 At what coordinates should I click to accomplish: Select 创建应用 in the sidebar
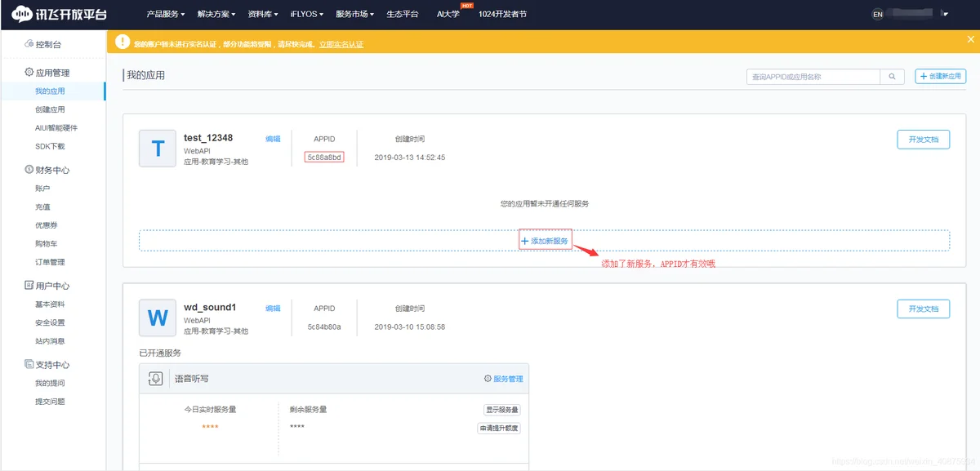pos(50,109)
